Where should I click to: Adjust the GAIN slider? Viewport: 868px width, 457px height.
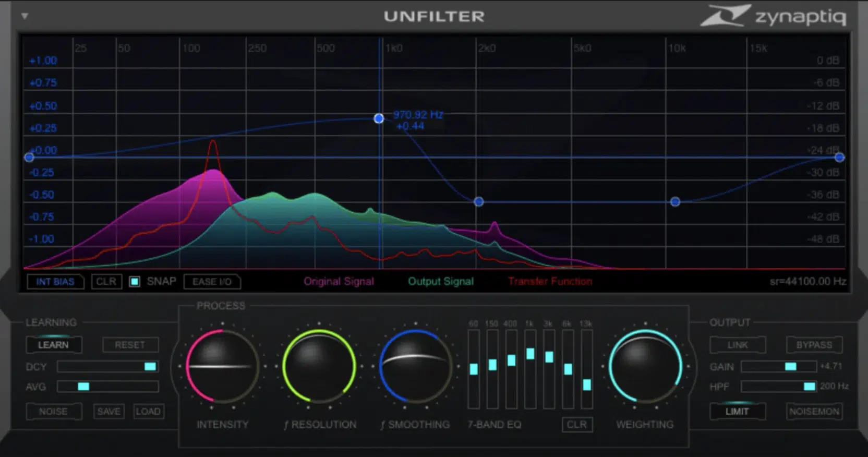tap(779, 367)
